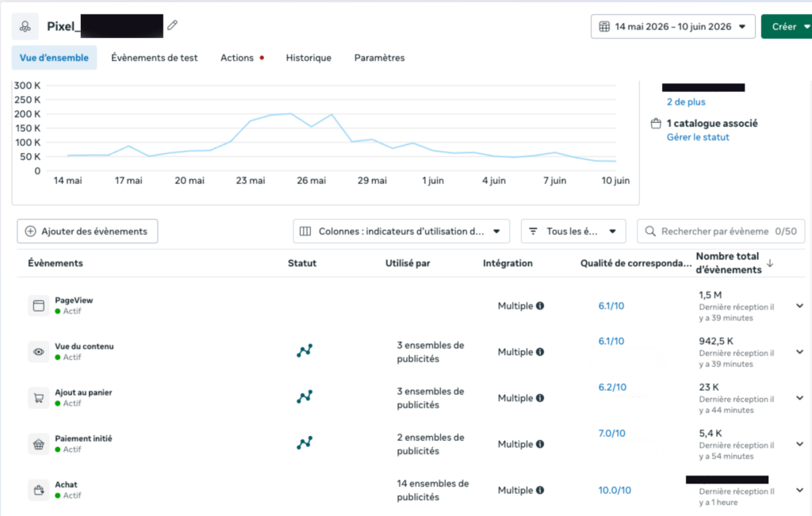Click the PageView event browser icon
The height and width of the screenshot is (516, 812).
pos(38,305)
